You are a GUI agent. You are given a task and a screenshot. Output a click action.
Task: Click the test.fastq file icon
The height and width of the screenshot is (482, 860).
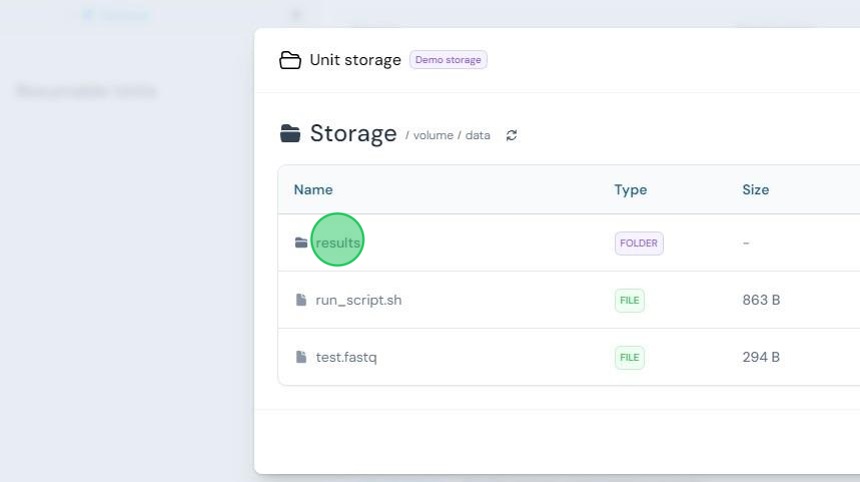click(301, 356)
